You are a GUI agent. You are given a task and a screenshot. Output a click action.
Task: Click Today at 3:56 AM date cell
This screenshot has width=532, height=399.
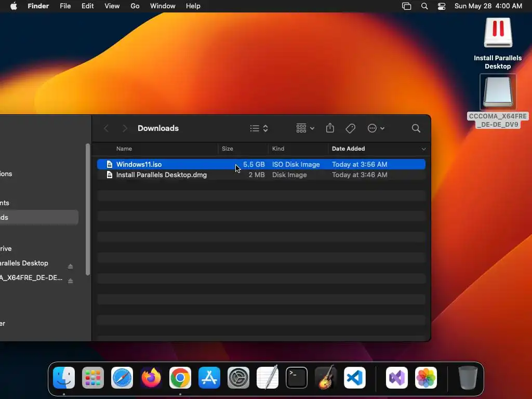tap(360, 164)
